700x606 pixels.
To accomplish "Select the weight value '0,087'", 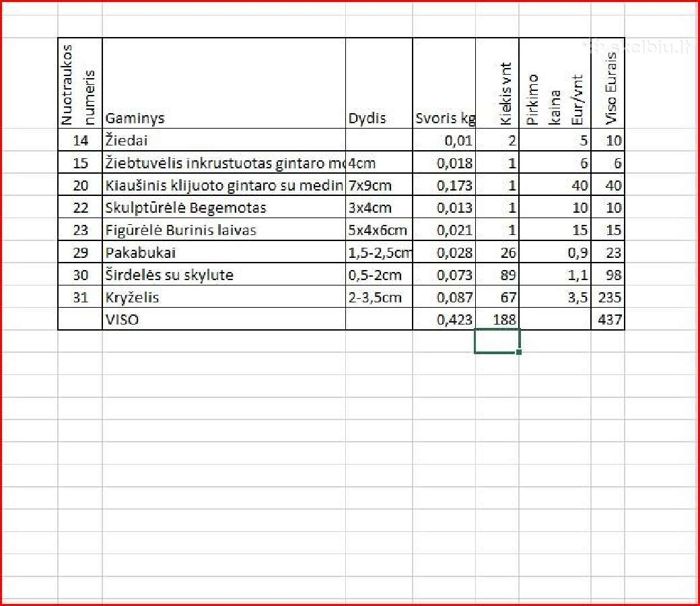I will [x=444, y=297].
